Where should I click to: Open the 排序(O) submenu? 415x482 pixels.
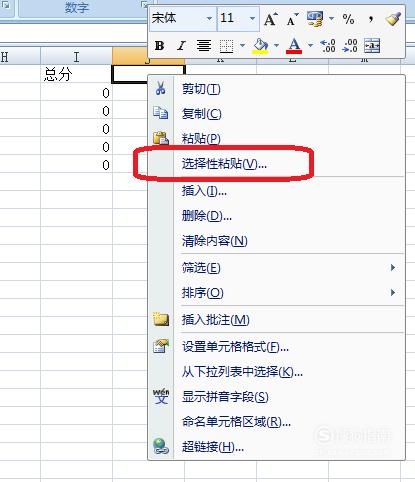coord(276,293)
